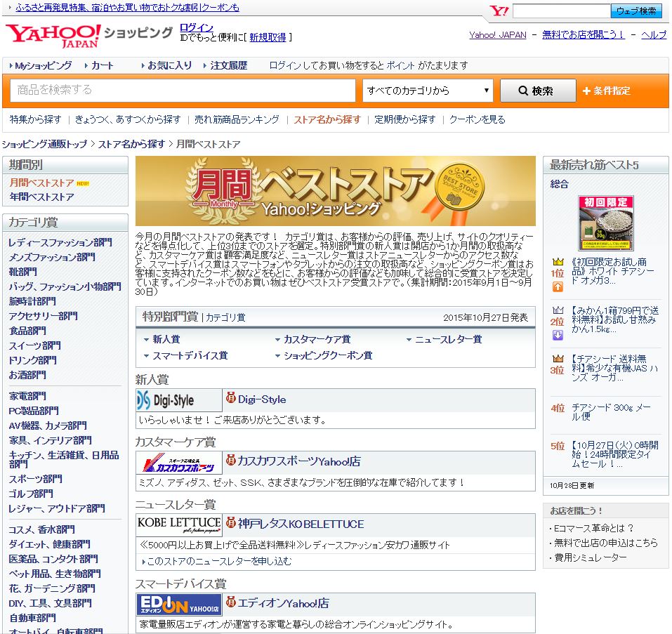
Task: Open the ふるさと再発見特集 promo link at top
Action: pyautogui.click(x=127, y=7)
